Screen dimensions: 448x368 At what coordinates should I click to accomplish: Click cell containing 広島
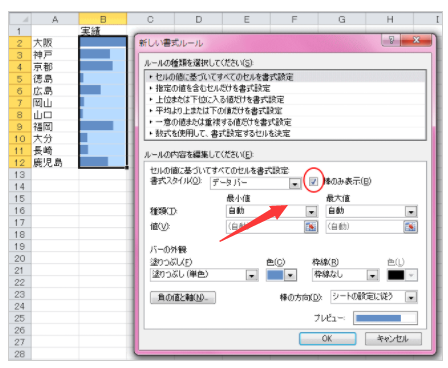(55, 91)
